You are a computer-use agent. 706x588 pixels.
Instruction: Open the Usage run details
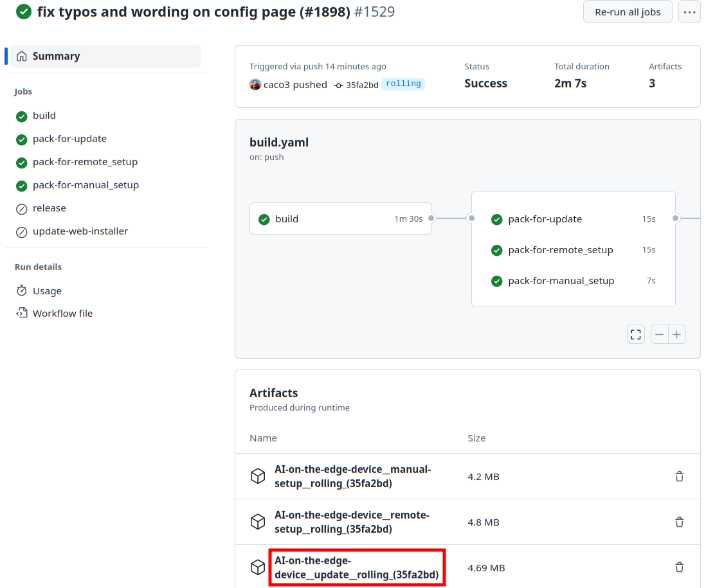(47, 290)
